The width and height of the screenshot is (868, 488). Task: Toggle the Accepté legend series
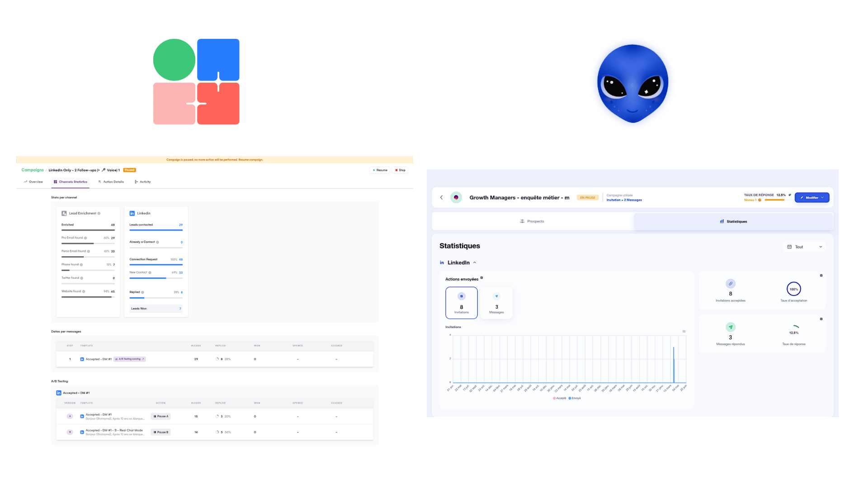coord(560,399)
